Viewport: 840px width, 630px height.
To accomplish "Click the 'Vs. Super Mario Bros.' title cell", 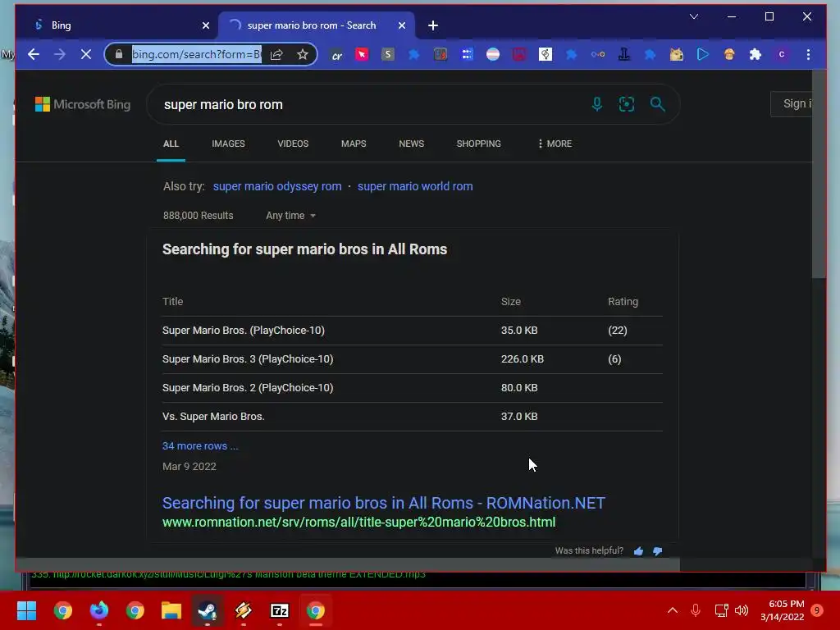I will [213, 416].
